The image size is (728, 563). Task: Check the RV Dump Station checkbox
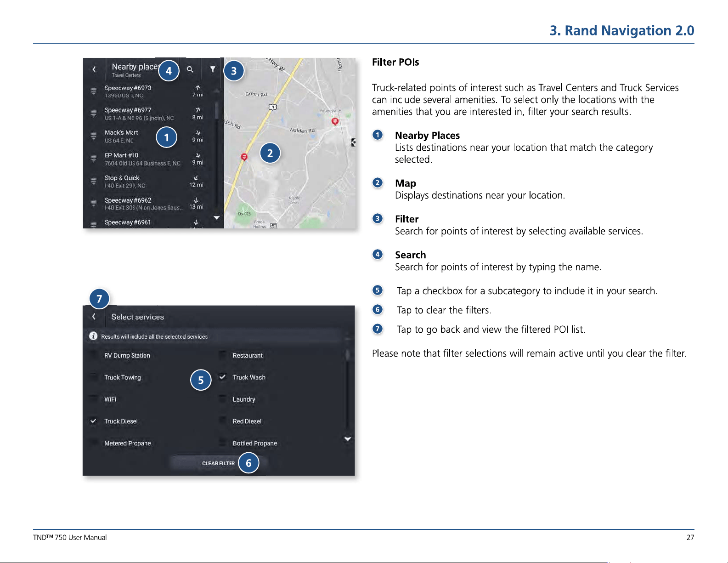(x=94, y=355)
